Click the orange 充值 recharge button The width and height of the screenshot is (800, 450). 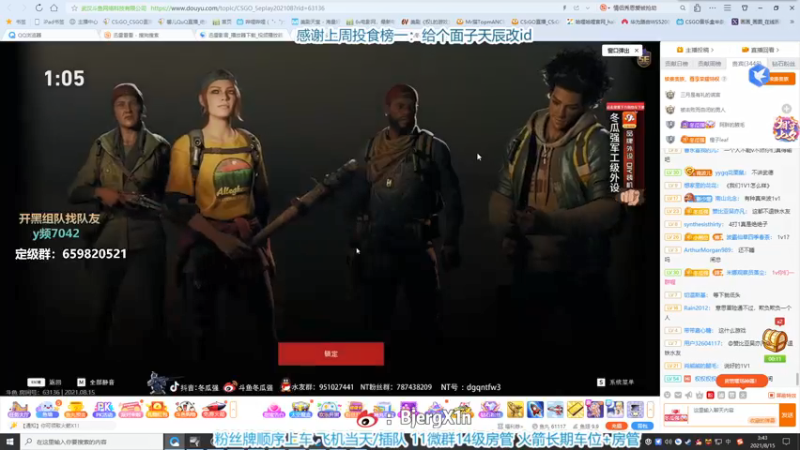(617, 426)
